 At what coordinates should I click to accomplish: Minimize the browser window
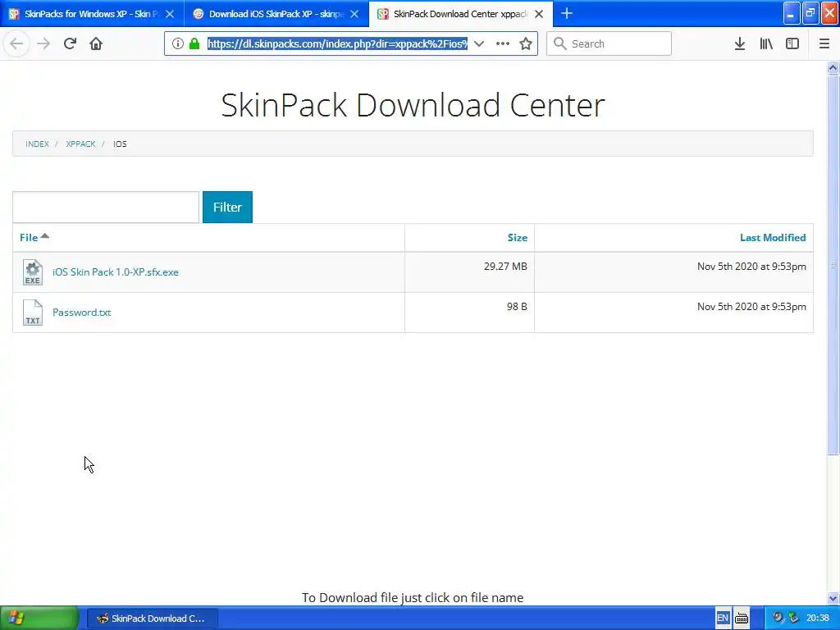pos(792,13)
